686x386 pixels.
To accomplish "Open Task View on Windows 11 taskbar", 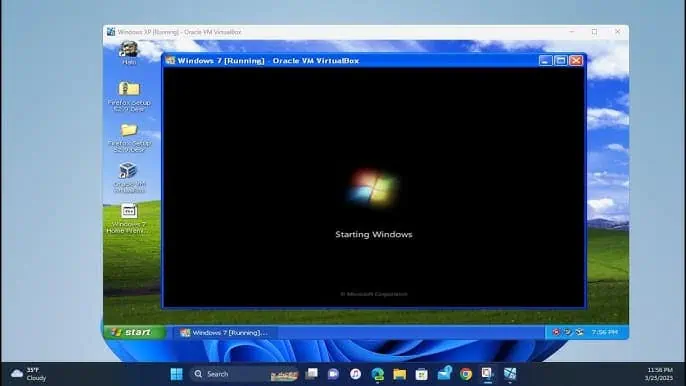I will click(312, 374).
